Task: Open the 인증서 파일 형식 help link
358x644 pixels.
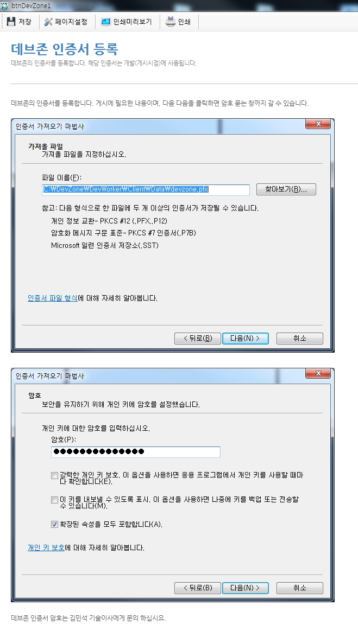Action: click(x=53, y=298)
